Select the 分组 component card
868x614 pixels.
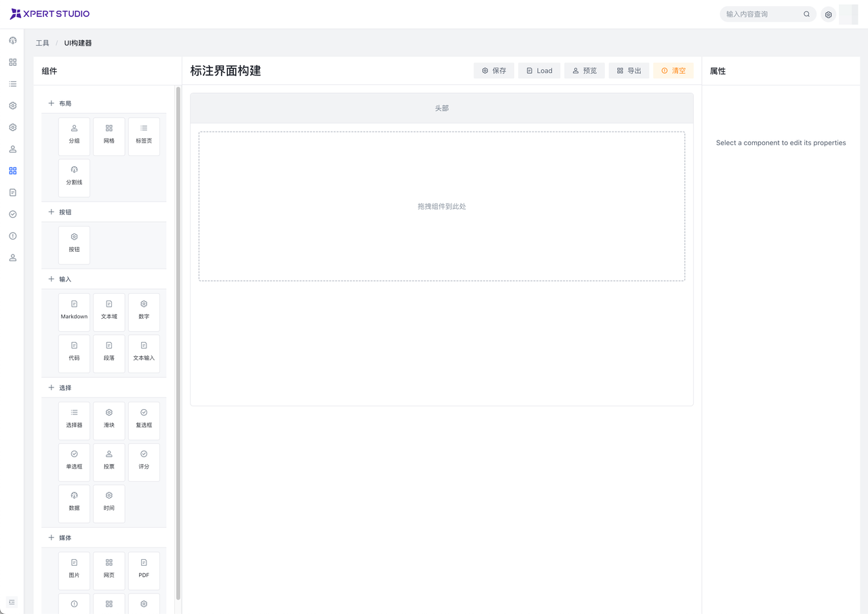coord(74,136)
